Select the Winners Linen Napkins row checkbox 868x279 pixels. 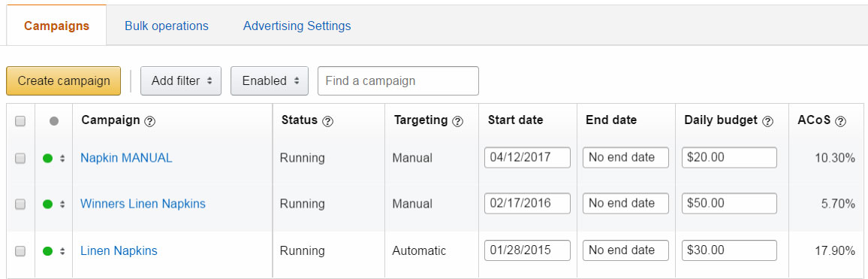coord(20,204)
